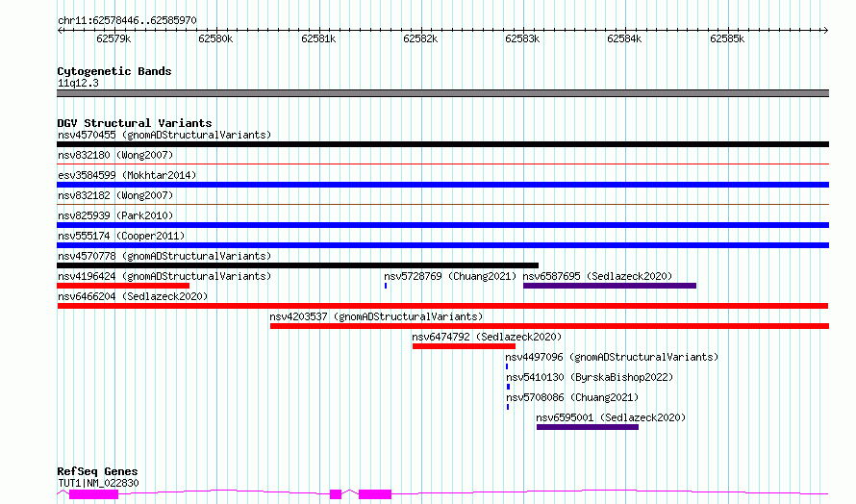This screenshot has height=504, width=856.
Task: Click the 62585k ruler tick label
Action: click(727, 38)
